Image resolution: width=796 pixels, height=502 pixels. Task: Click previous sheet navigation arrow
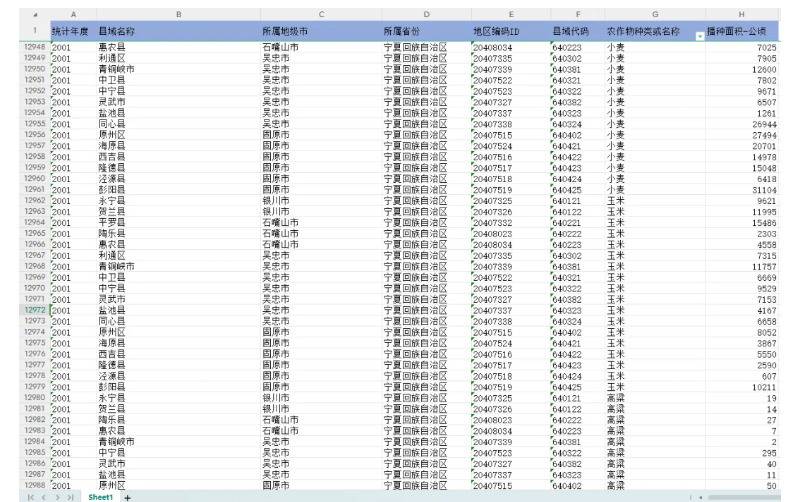44,497
